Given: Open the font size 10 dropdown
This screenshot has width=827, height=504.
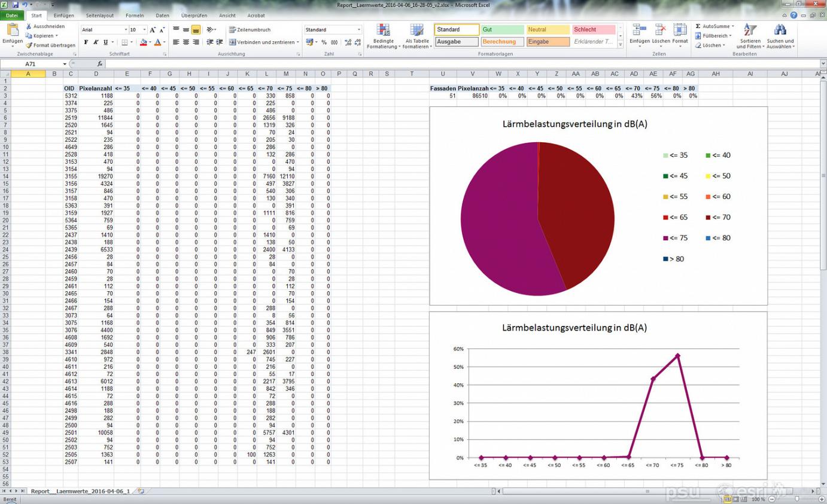Looking at the screenshot, I should click(145, 30).
